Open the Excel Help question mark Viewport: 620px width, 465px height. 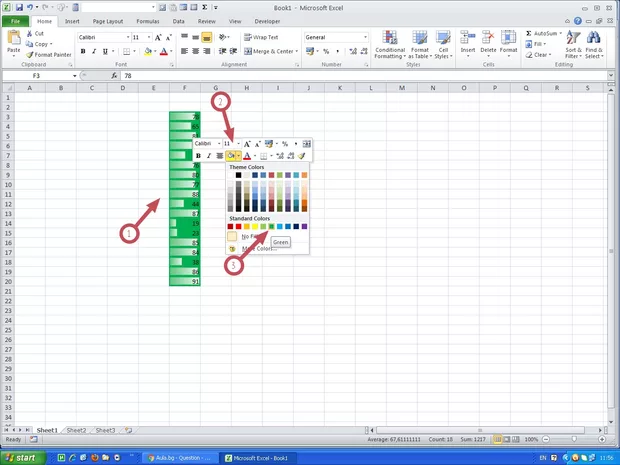coord(578,21)
